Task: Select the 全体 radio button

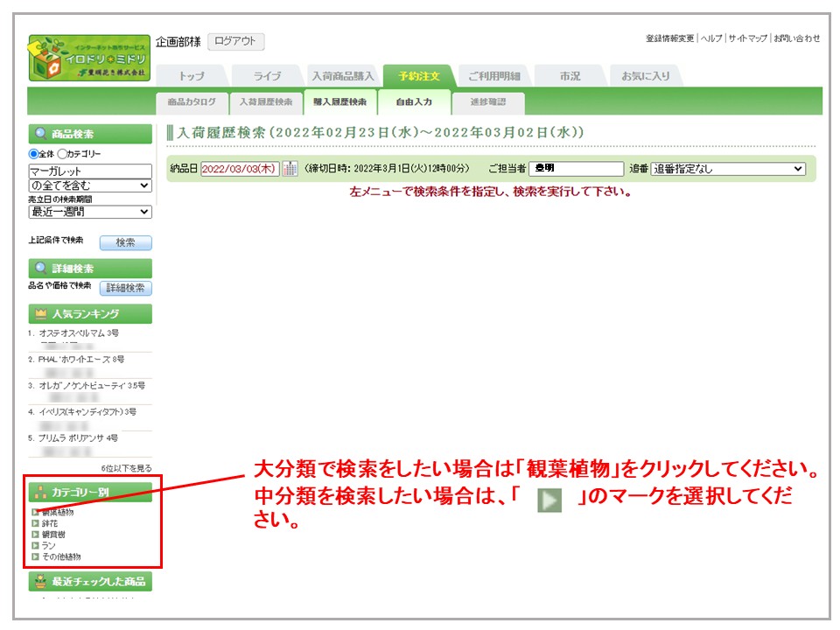Action: tap(34, 154)
